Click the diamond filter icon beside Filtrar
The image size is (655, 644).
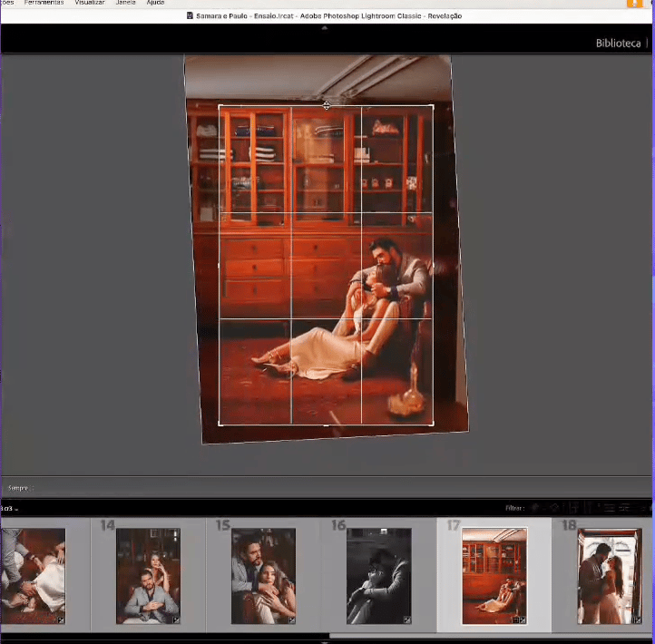pos(554,508)
